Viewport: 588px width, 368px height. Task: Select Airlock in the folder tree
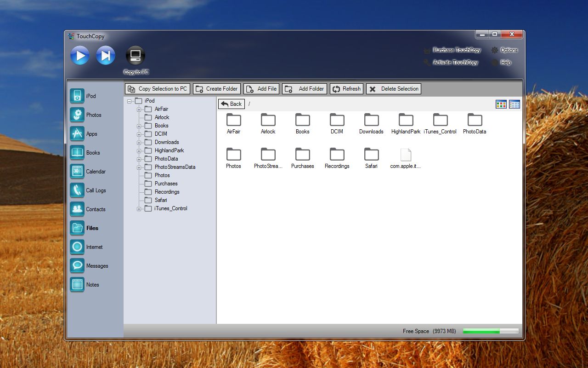[162, 117]
